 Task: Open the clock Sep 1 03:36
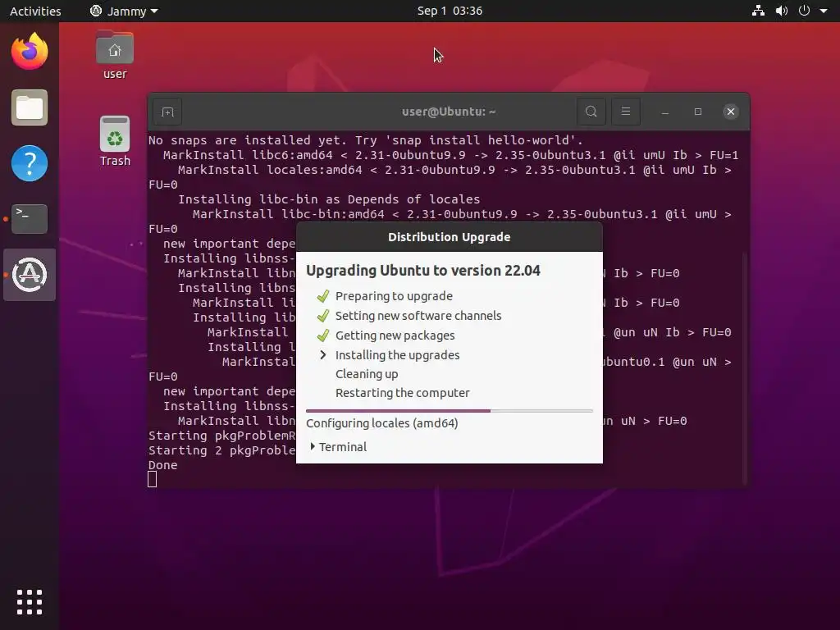coord(450,11)
